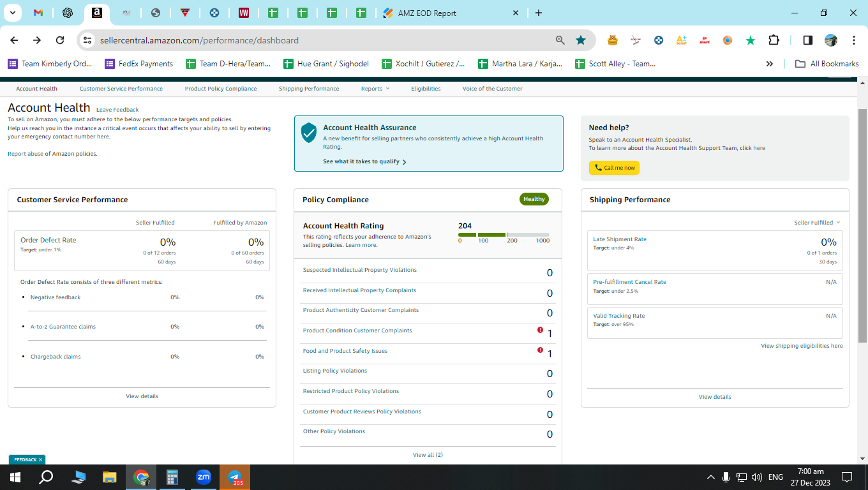
Task: Open Team Kimberly Ord bookmark
Action: 50,64
